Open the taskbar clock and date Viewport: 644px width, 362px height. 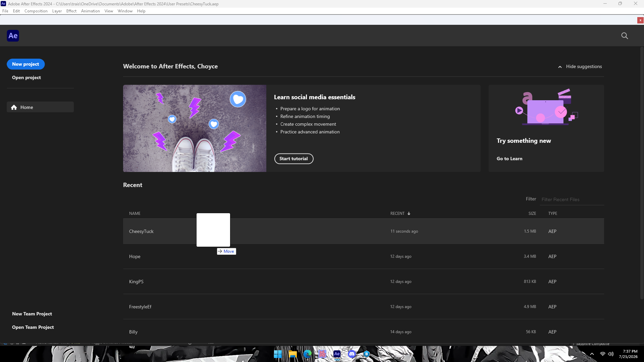629,354
